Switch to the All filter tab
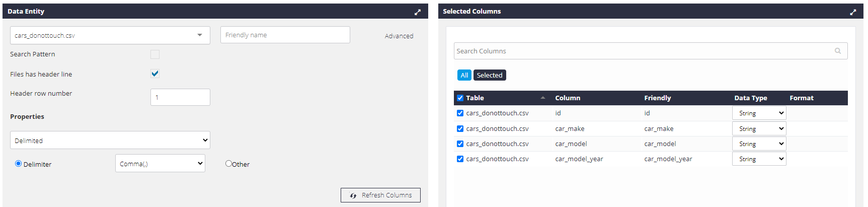This screenshot has height=207, width=868. [x=464, y=75]
